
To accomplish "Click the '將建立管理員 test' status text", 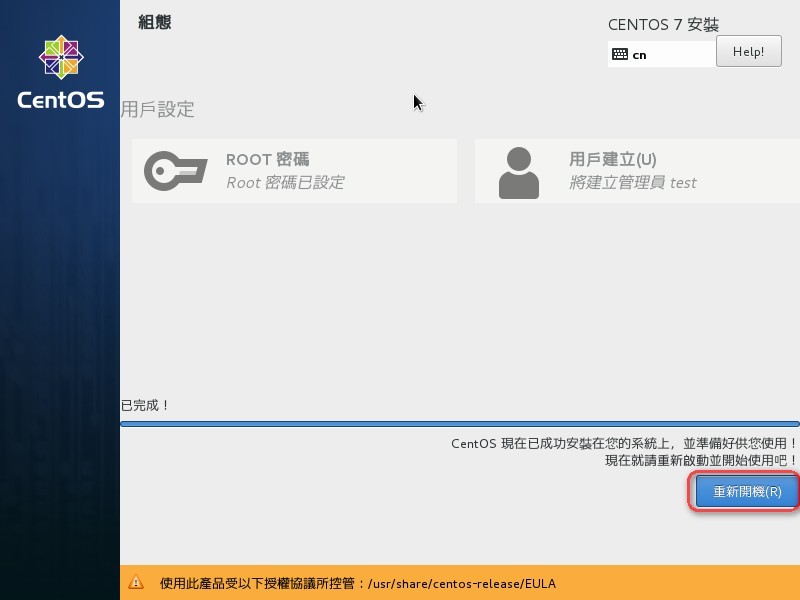I will coord(633,183).
